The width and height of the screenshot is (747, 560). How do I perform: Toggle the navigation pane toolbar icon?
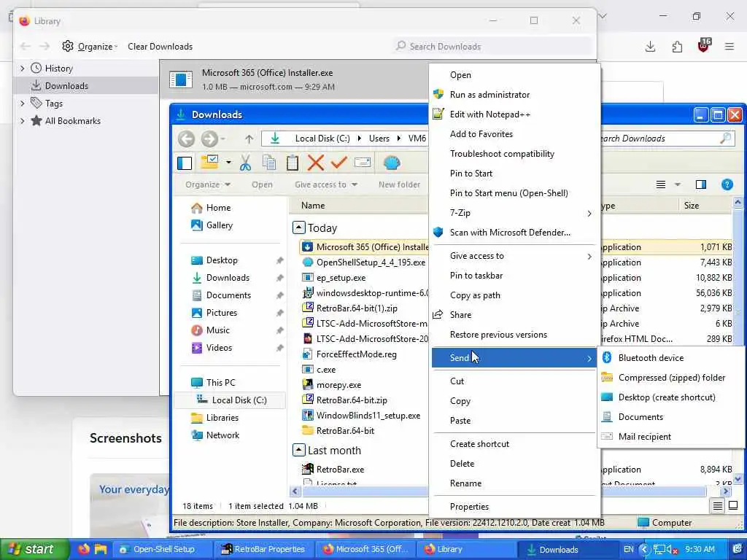[185, 163]
